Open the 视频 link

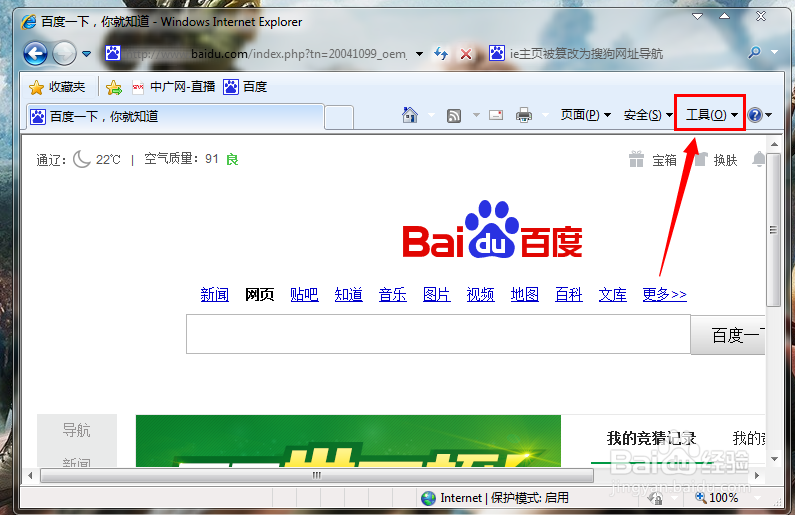click(480, 295)
